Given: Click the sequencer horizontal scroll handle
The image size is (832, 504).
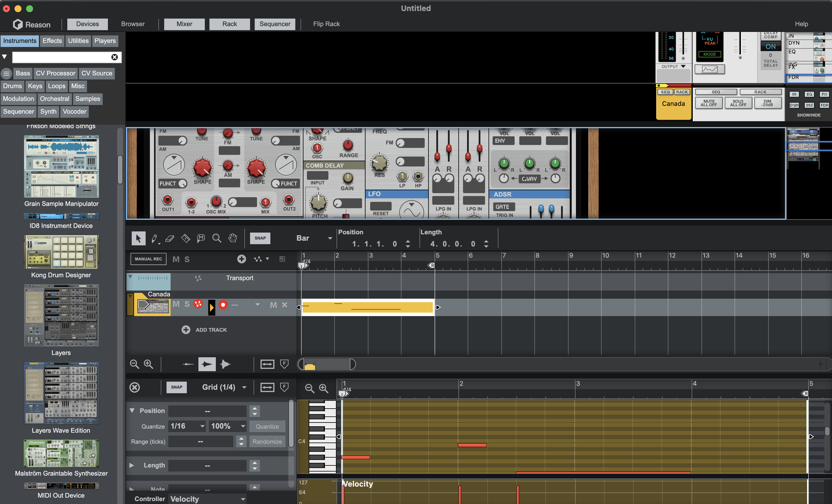Looking at the screenshot, I should pos(327,364).
